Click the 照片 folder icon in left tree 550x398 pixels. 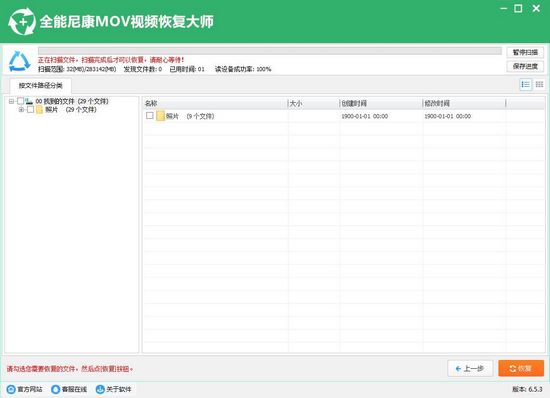click(39, 110)
